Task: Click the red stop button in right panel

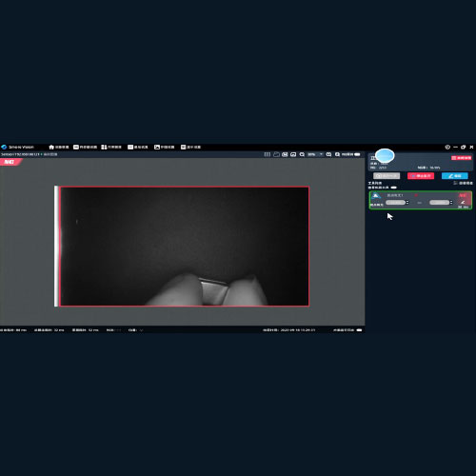Action: point(421,176)
